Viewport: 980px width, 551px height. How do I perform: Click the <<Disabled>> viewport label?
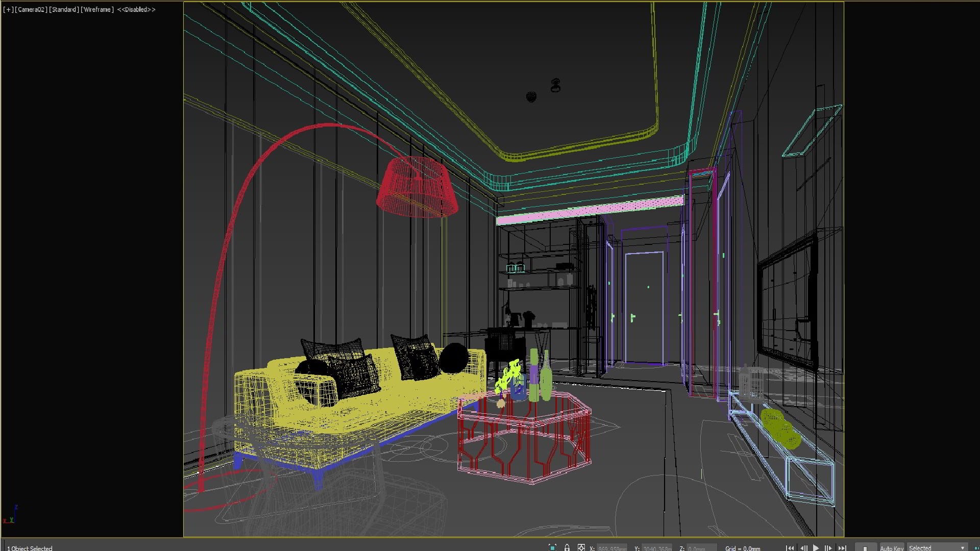[136, 9]
